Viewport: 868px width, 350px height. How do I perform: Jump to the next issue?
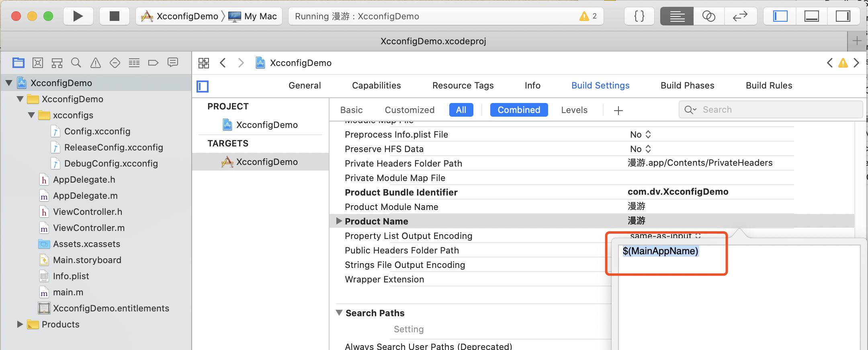tap(856, 63)
